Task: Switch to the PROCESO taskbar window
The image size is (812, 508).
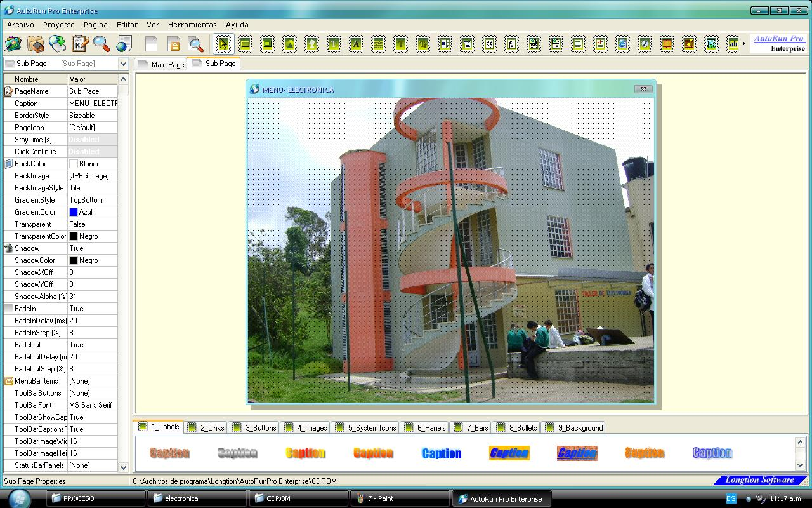Action: (96, 498)
